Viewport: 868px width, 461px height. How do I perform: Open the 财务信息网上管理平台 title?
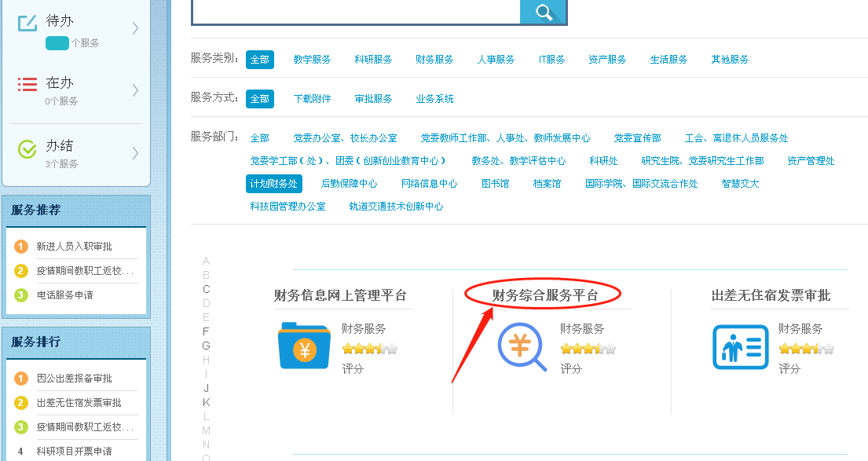click(340, 295)
